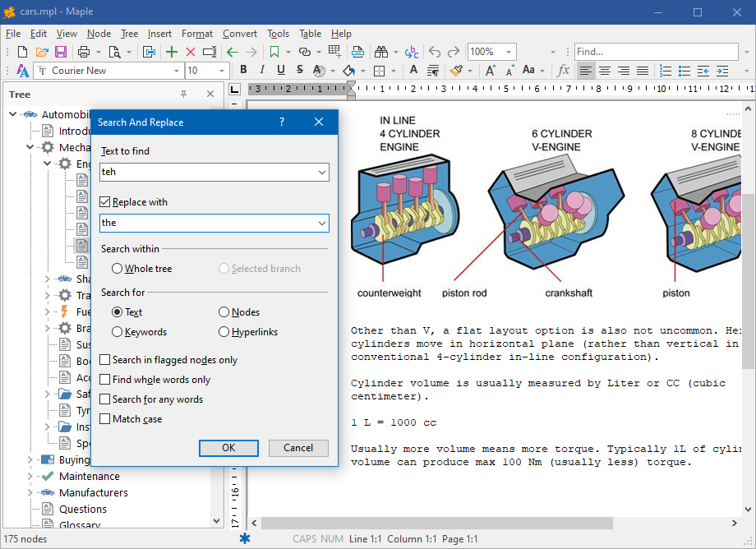This screenshot has height=549, width=756.
Task: Pin the Tree panel
Action: (x=184, y=94)
